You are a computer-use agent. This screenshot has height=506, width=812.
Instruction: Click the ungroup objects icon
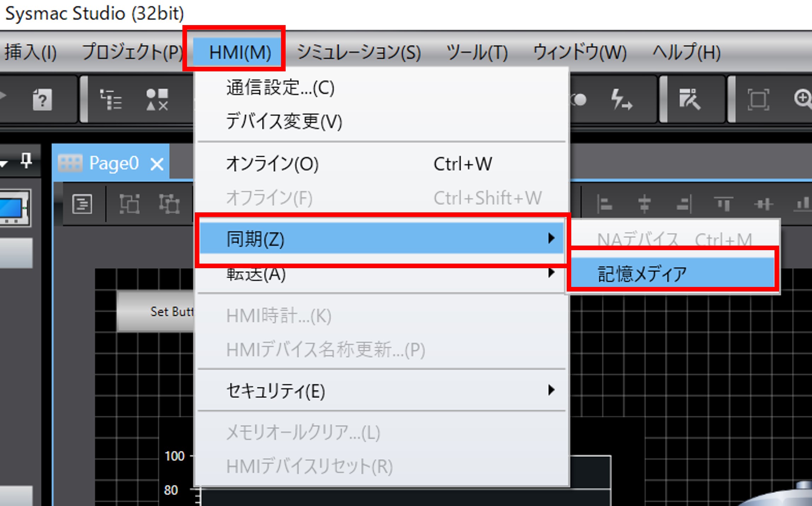[169, 204]
